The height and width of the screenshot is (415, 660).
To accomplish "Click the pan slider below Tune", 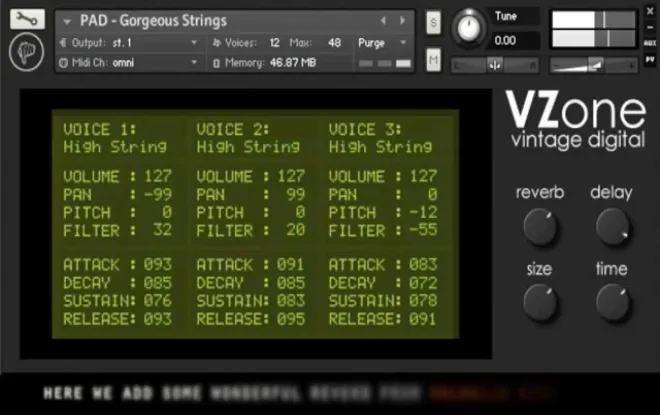I will (495, 65).
